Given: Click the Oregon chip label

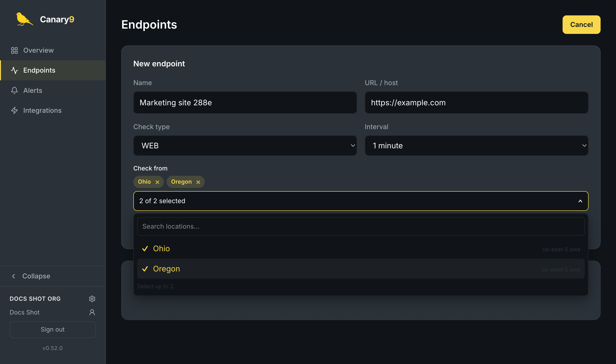Looking at the screenshot, I should pyautogui.click(x=181, y=182).
